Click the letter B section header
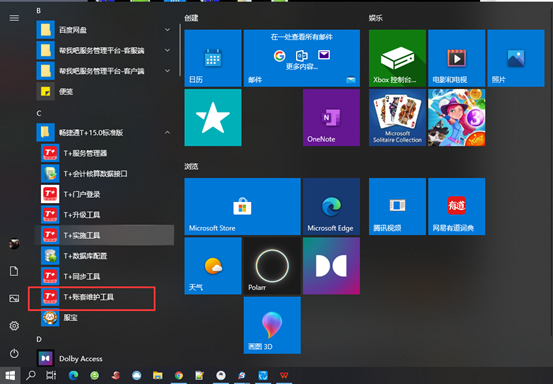Viewport: 553px width, 384px height. point(39,11)
